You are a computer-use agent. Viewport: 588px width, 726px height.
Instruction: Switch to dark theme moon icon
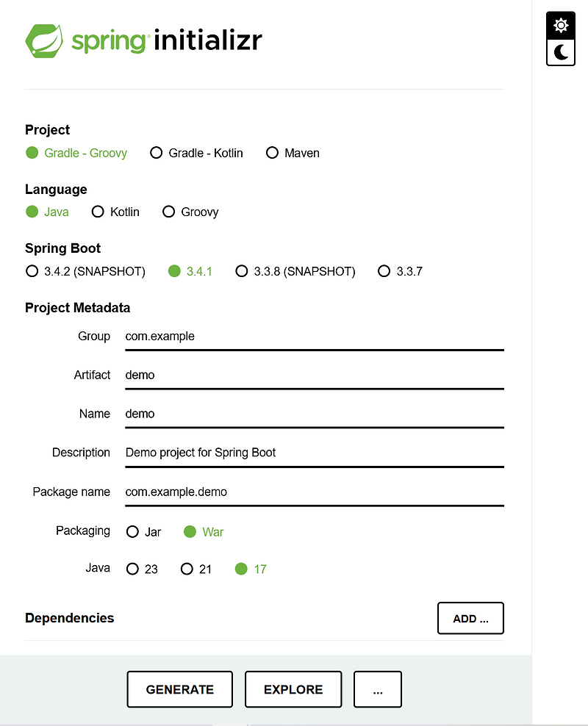coord(561,51)
